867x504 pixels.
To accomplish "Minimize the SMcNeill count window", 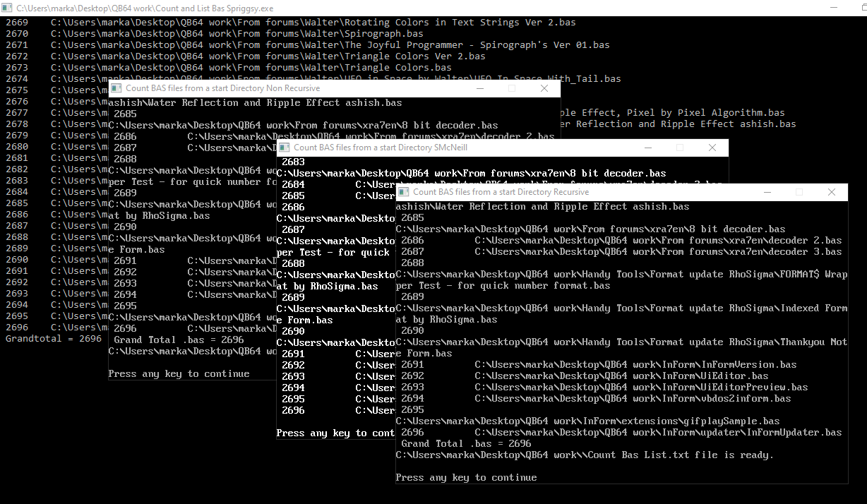I will click(x=647, y=148).
